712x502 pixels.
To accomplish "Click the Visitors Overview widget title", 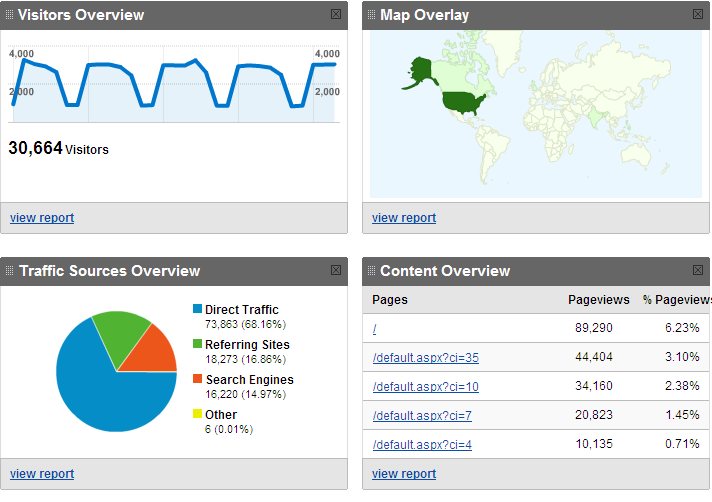I will tap(81, 15).
